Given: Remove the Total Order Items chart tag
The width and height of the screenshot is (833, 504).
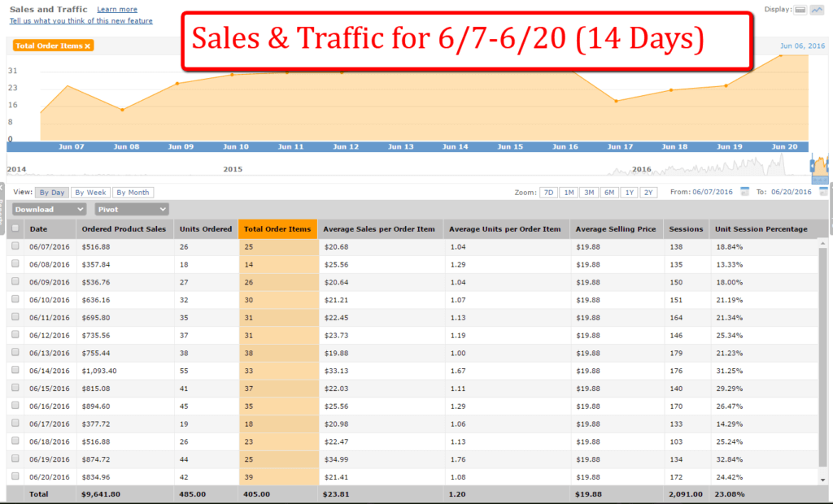Looking at the screenshot, I should (88, 46).
